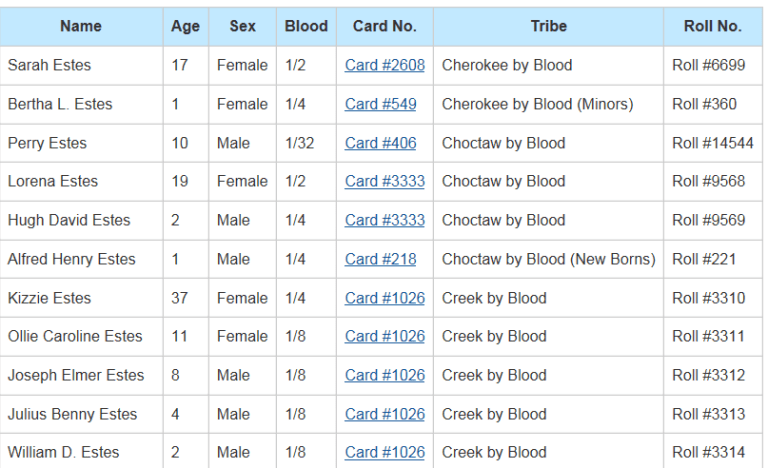This screenshot has height=468, width=768.
Task: Select the Alfred Henry Estes name cell
Action: coord(71,259)
